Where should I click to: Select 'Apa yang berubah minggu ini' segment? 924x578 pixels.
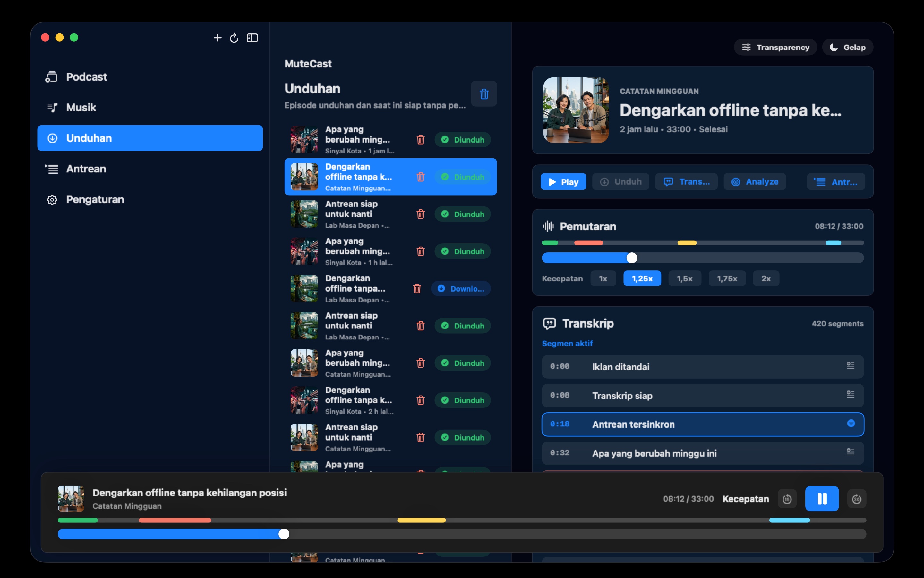[x=703, y=453]
